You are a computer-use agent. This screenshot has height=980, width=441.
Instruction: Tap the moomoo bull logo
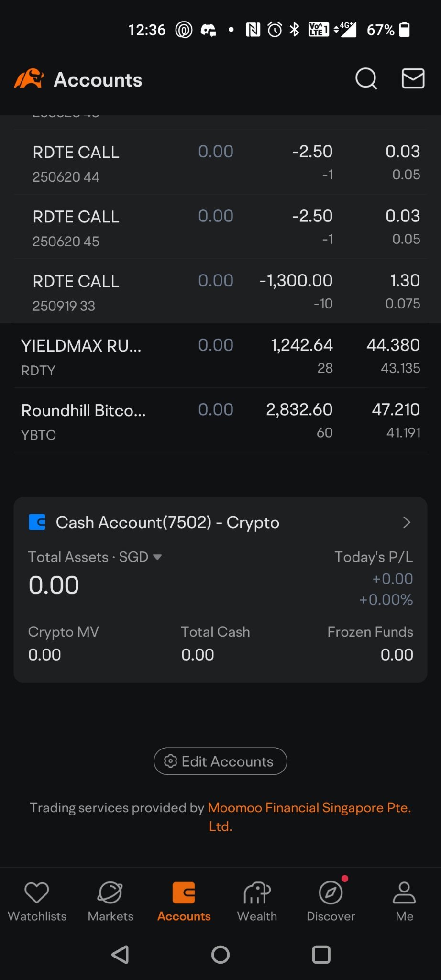pos(29,79)
